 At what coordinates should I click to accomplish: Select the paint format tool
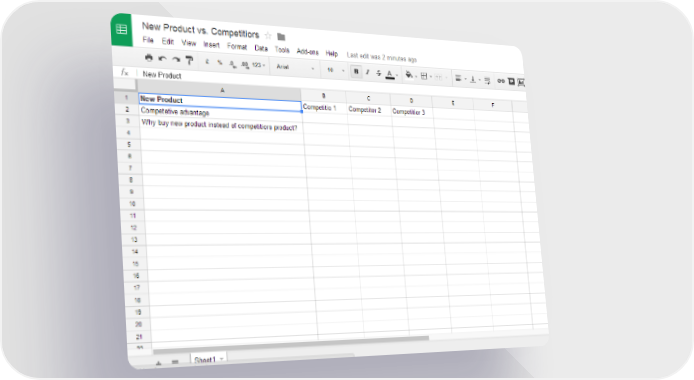click(189, 60)
